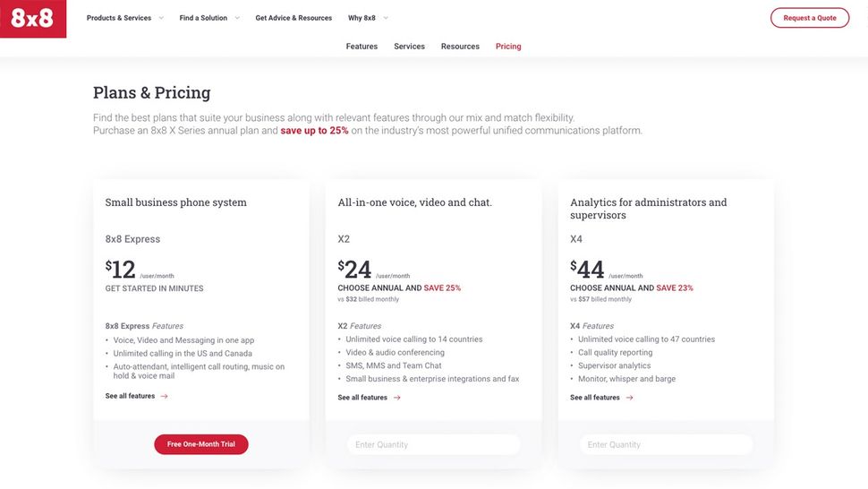
Task: Click arrow icon beside X2 features link
Action: tap(397, 398)
